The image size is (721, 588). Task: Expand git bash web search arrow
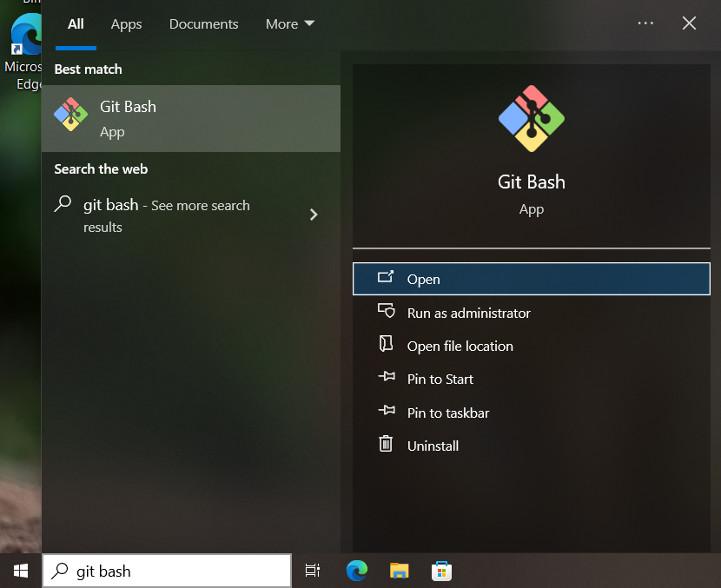point(314,215)
